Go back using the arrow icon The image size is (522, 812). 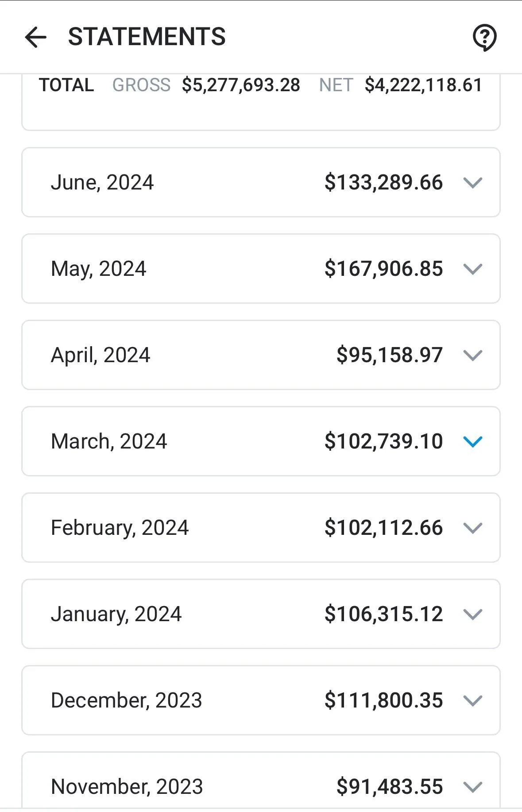click(35, 37)
